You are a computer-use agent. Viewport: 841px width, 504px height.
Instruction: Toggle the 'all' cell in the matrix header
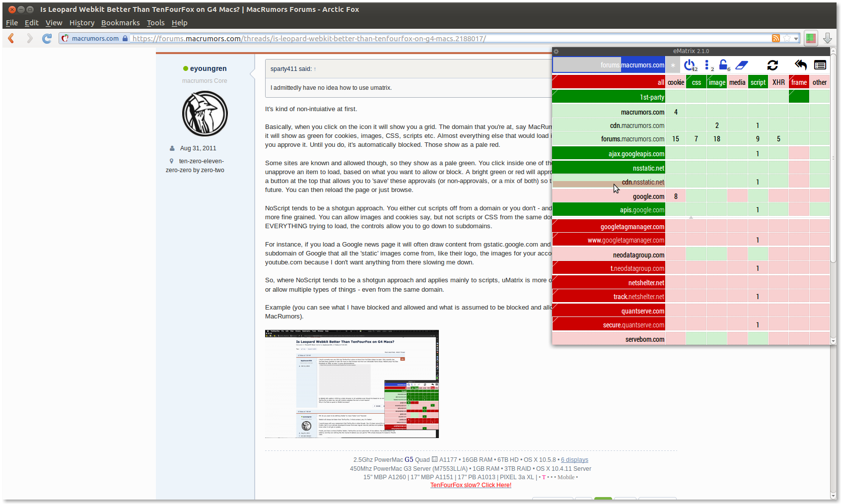tap(609, 82)
